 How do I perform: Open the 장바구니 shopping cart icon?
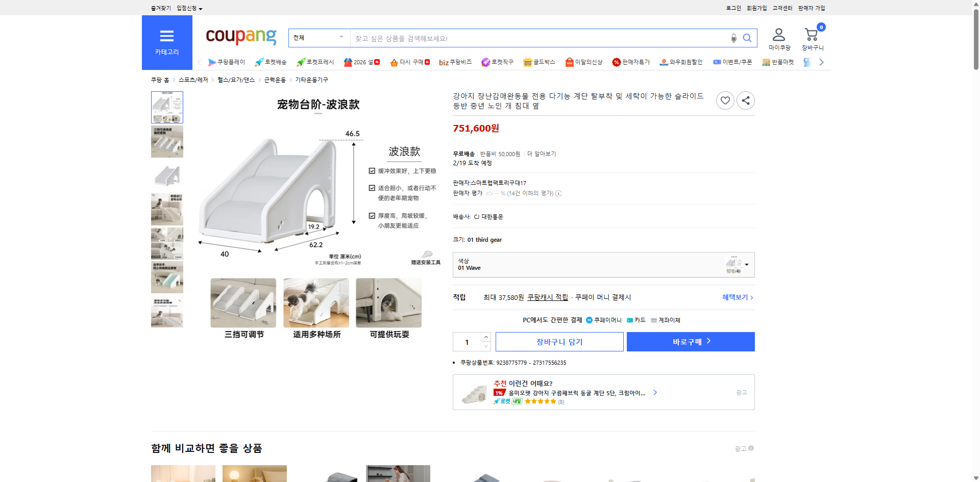(x=811, y=34)
